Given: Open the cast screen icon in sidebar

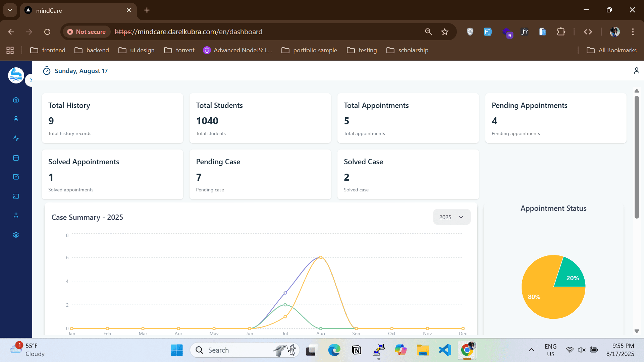Looking at the screenshot, I should pyautogui.click(x=16, y=196).
